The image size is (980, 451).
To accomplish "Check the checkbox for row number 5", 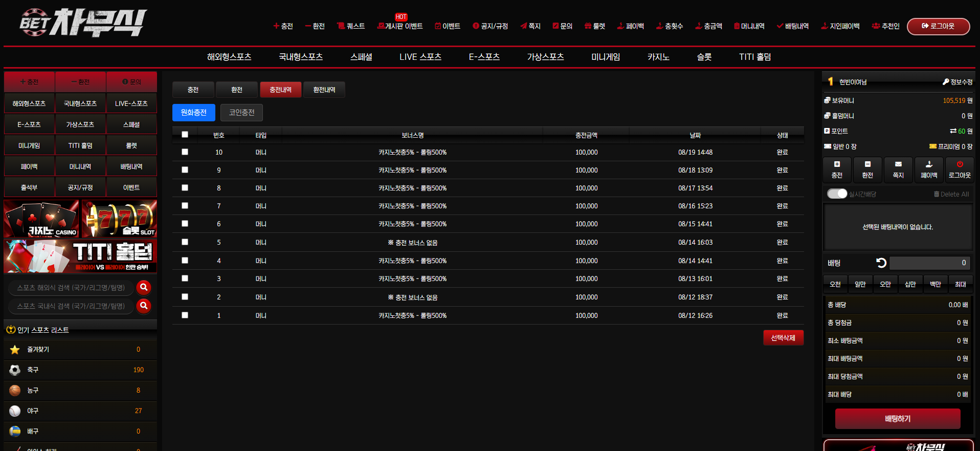I will tap(185, 242).
